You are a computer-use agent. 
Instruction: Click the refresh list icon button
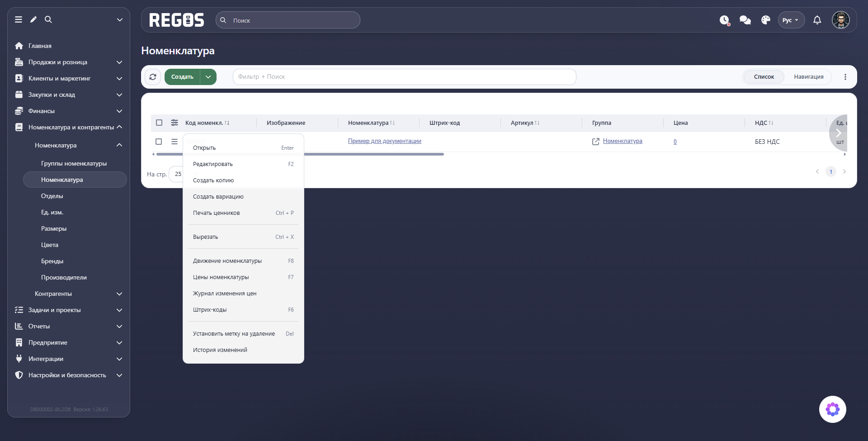[x=153, y=77]
